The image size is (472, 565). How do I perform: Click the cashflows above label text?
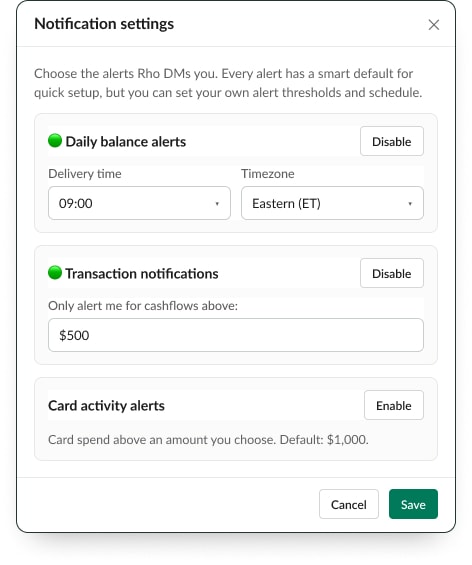[x=143, y=306]
